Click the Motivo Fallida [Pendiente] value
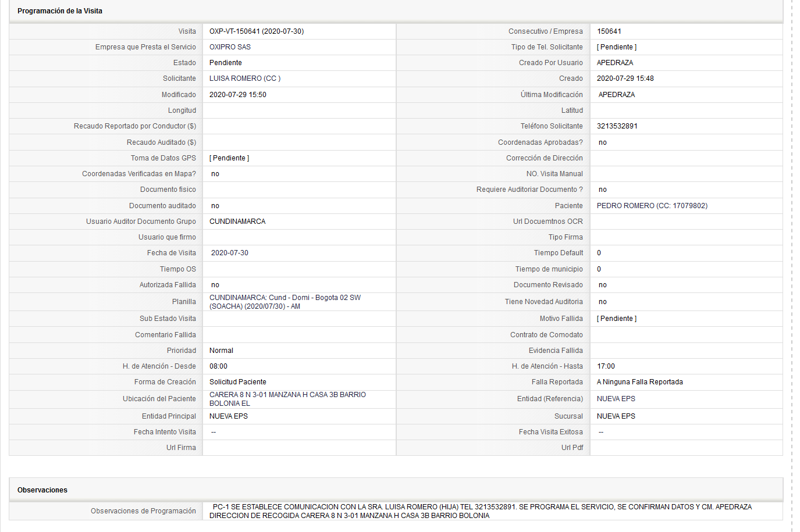The width and height of the screenshot is (800, 532). point(617,319)
